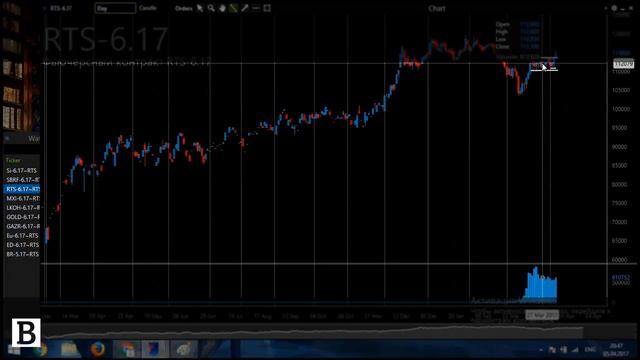Choose the hand pan tool
Viewport: 640px width, 360px height.
[222, 8]
